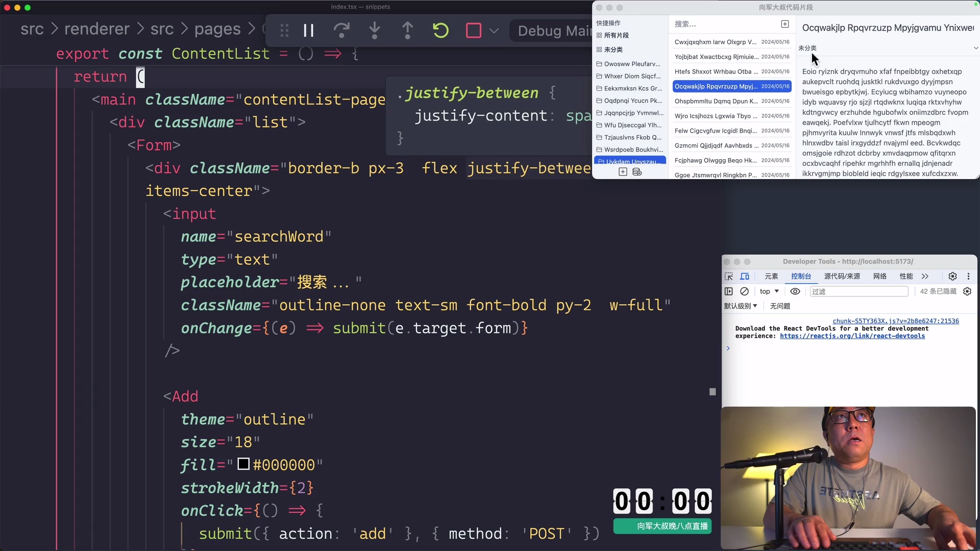This screenshot has width=980, height=551.
Task: Step into the current function
Action: (375, 30)
